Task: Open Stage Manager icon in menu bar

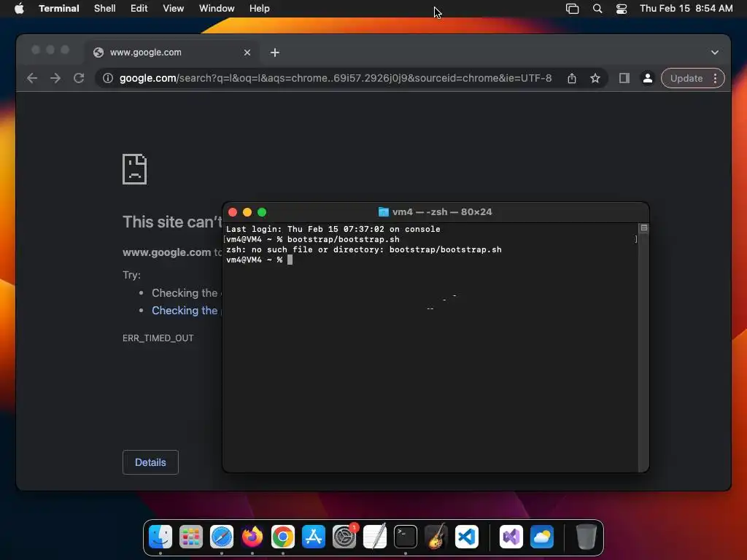Action: click(572, 9)
